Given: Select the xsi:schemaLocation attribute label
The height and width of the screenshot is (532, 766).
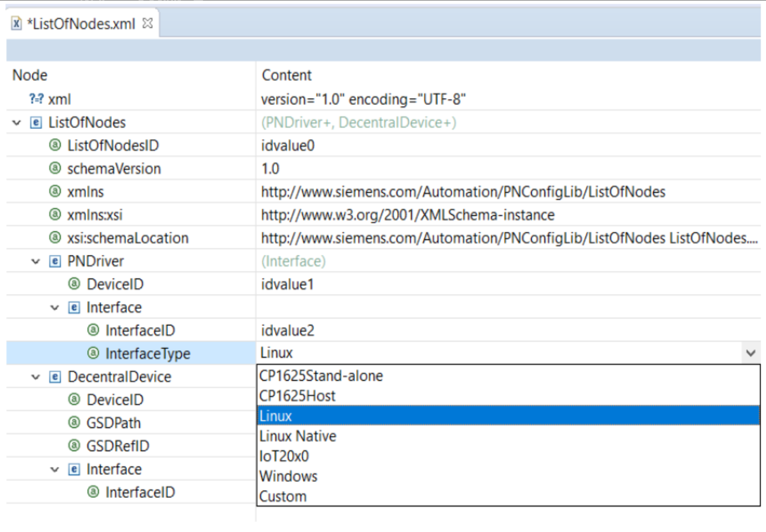Looking at the screenshot, I should point(128,238).
